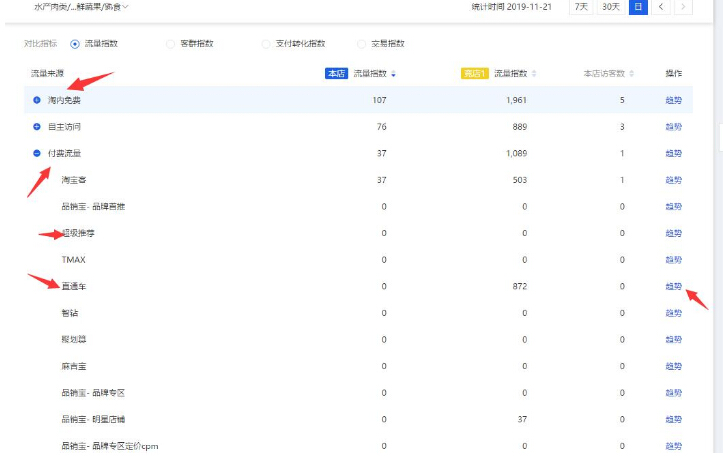Open 趋势 link for 直通车 row
The height and width of the screenshot is (457, 723).
pyautogui.click(x=673, y=286)
